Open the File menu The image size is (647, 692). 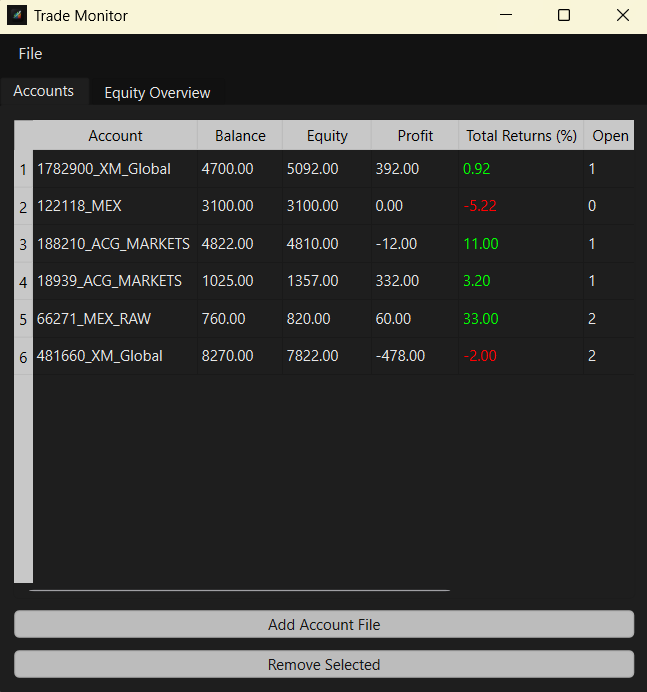[x=30, y=54]
